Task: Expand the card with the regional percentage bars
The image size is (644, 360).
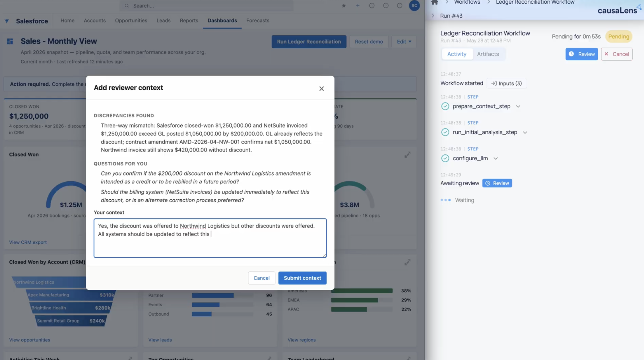Action: click(407, 262)
